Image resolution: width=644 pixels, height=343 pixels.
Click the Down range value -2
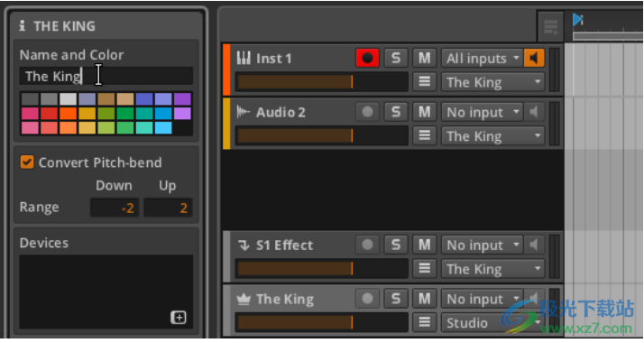[x=115, y=208]
